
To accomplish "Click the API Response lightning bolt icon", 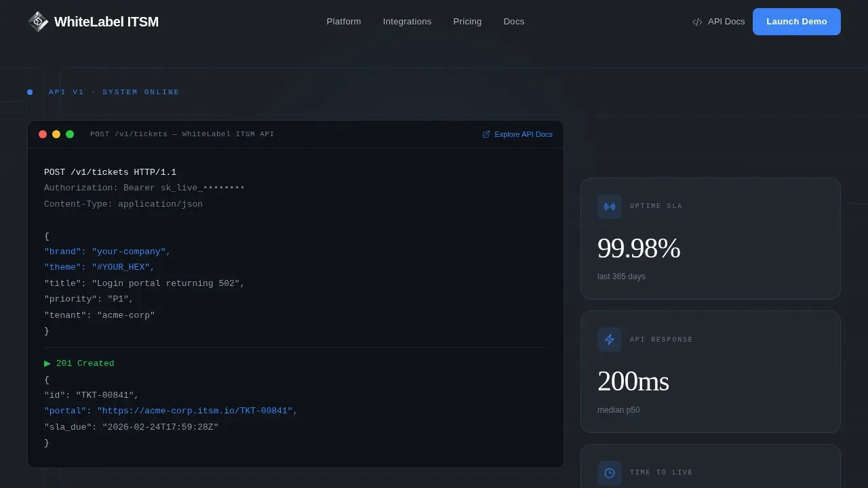I will [x=610, y=340].
